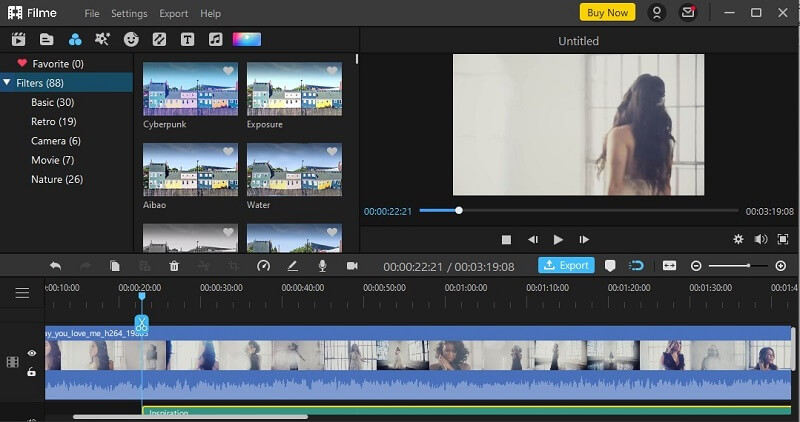The height and width of the screenshot is (422, 800).
Task: Open the Transitions icon
Action: pos(159,39)
